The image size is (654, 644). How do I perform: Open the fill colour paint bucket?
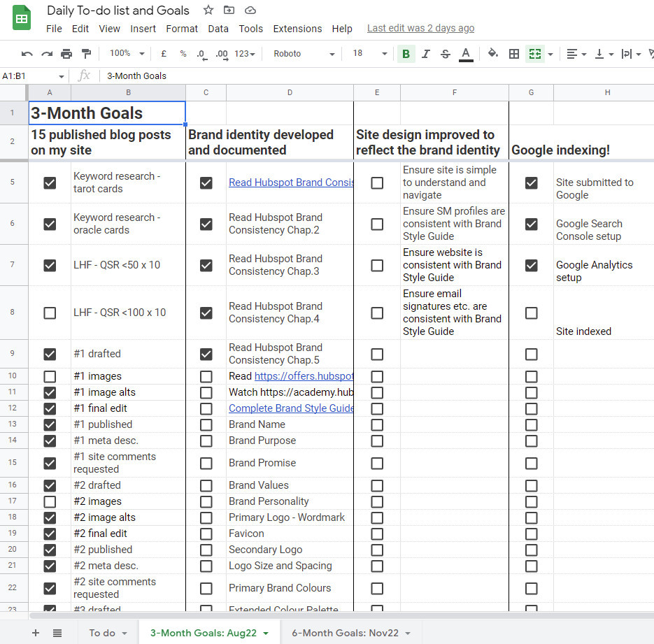click(x=492, y=54)
